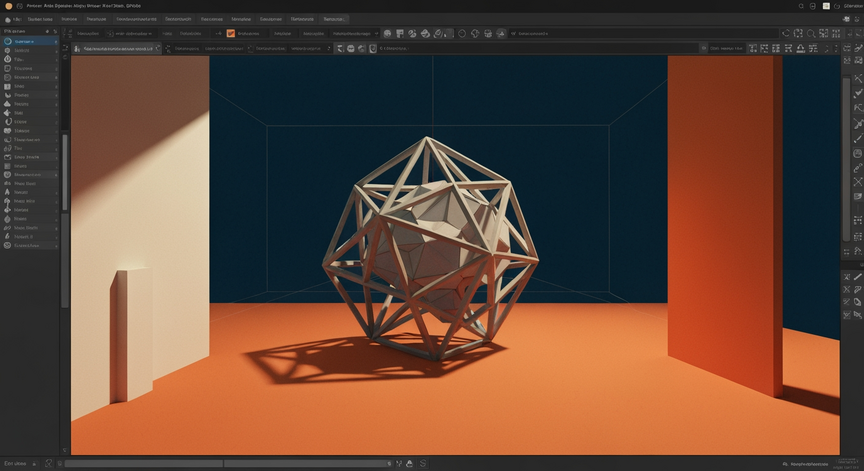The image size is (864, 471).
Task: Click the S icon in the bottom bar
Action: point(423,464)
